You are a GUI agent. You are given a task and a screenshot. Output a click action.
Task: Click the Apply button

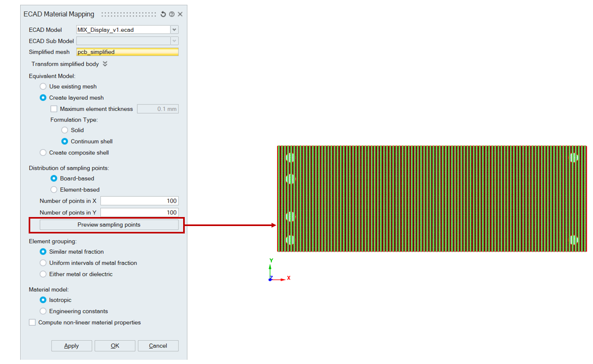(x=72, y=346)
